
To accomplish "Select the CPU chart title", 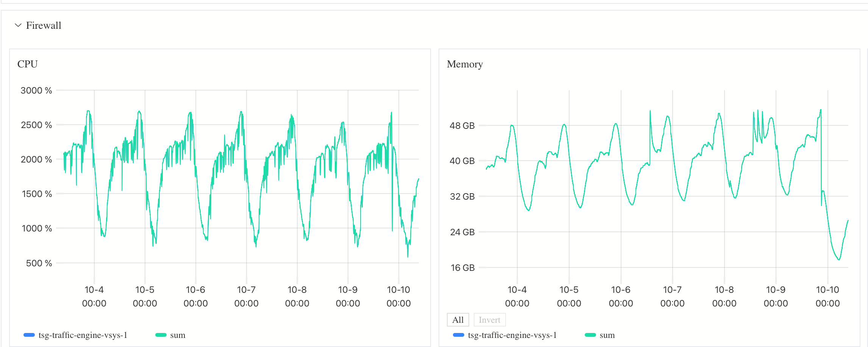I will tap(28, 64).
